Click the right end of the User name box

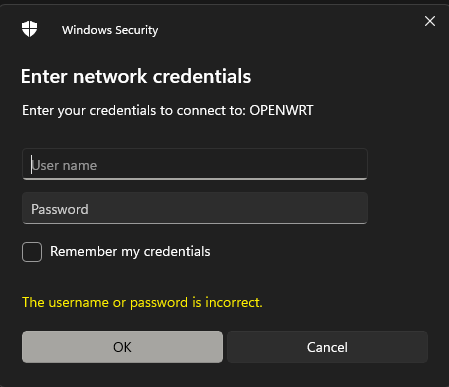click(362, 164)
